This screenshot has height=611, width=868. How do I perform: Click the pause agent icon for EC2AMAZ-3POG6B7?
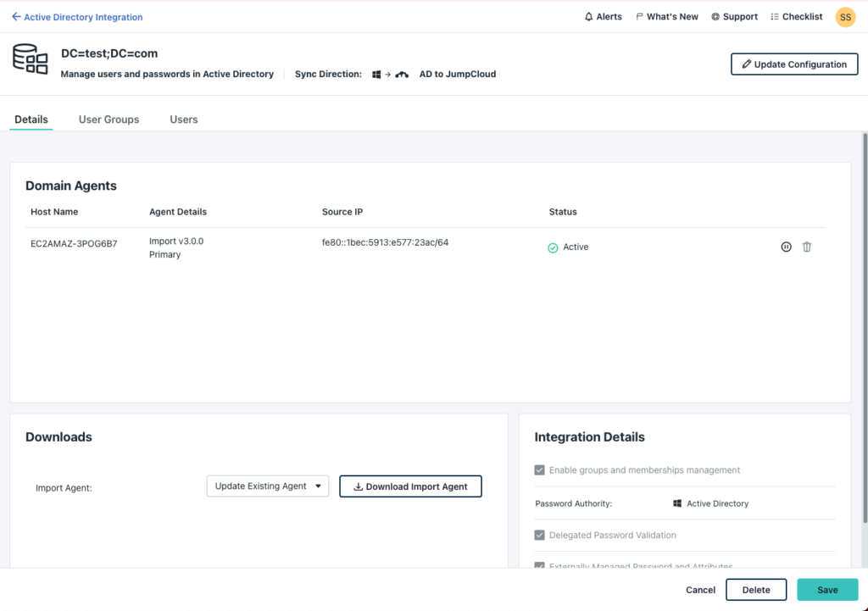[x=786, y=247]
